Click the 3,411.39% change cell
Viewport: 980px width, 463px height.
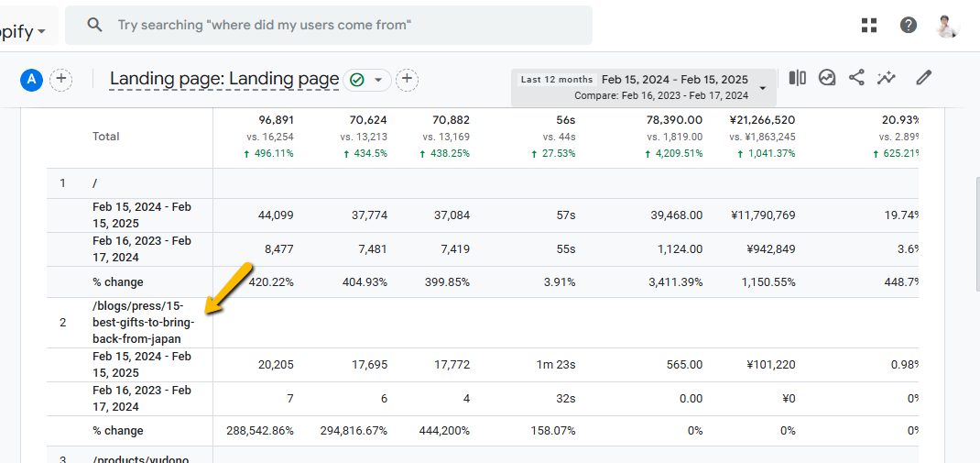tap(676, 282)
